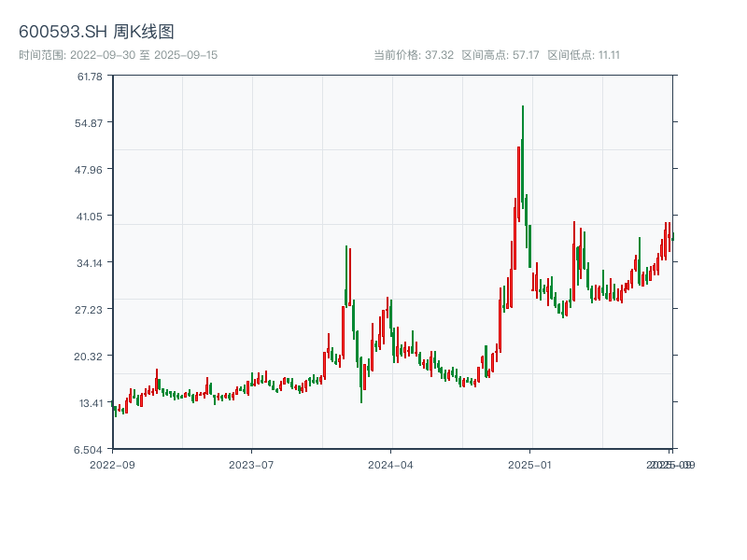Click the y-axis label 27.23
The width and height of the screenshot is (747, 560).
(89, 310)
